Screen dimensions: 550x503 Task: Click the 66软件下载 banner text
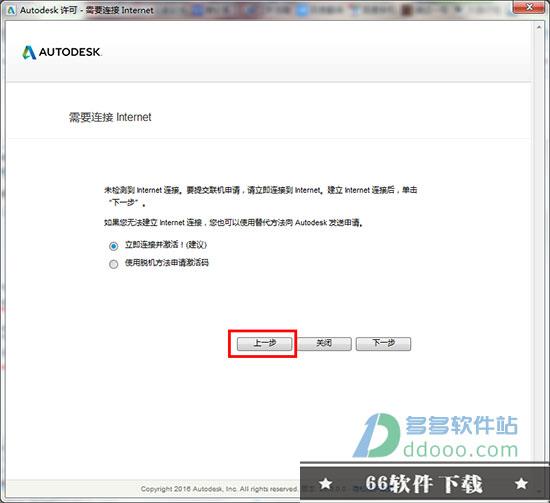tap(424, 484)
